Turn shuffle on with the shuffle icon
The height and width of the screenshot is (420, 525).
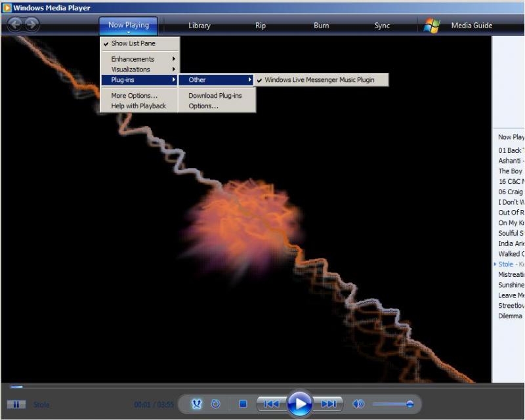[196, 404]
